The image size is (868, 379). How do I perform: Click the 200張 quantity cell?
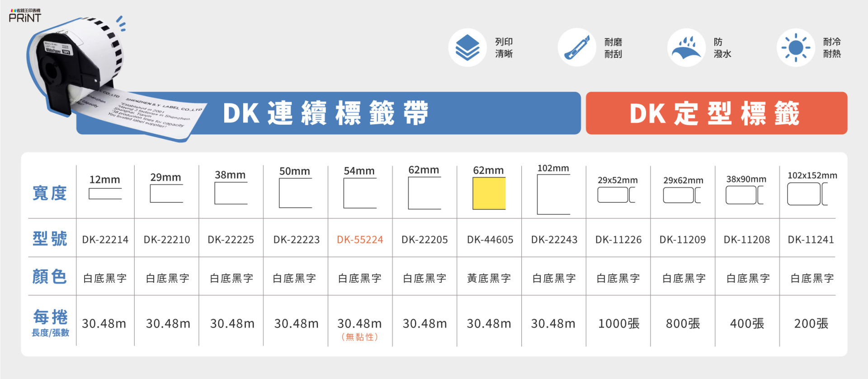(811, 323)
